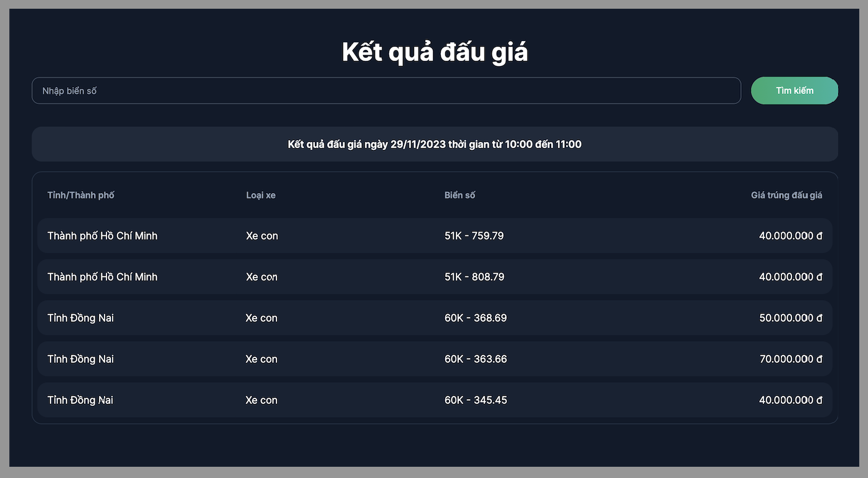Screen dimensions: 868x478
Task: Select plate number 60K - 363.66
Action: point(476,359)
